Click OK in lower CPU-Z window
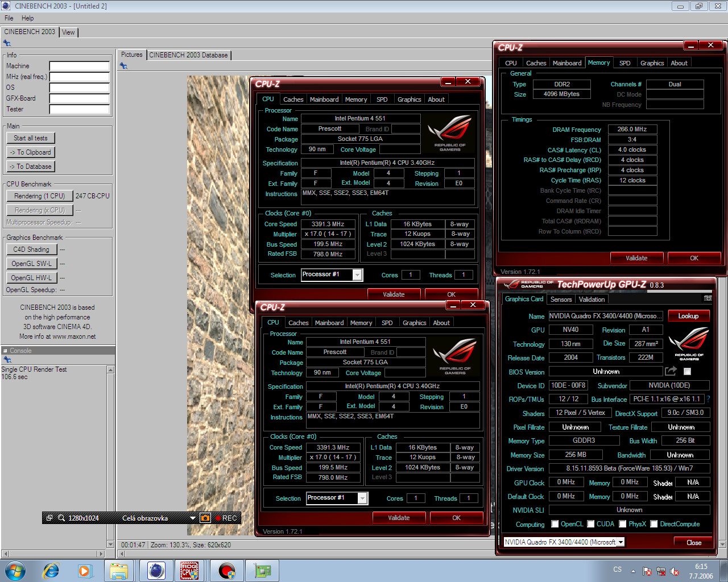728x582 pixels. coord(456,518)
